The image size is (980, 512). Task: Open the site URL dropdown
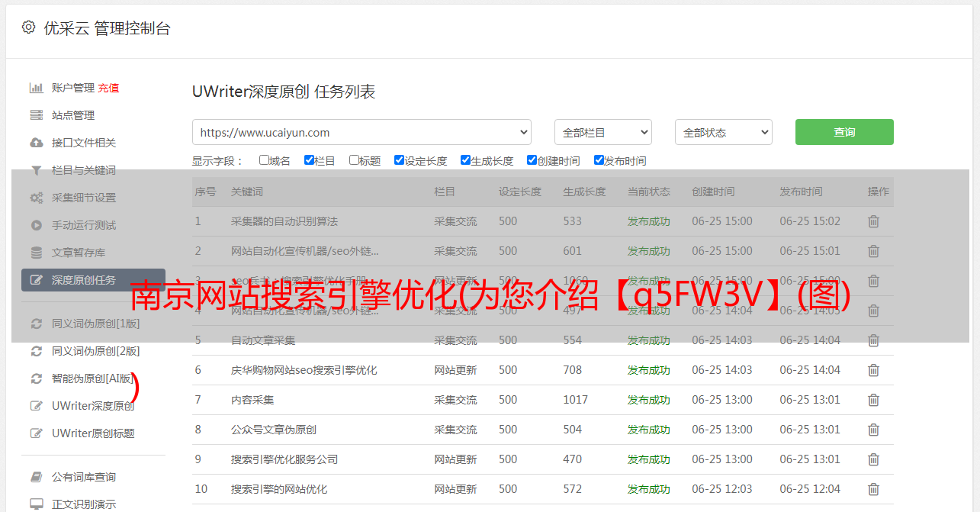[x=361, y=132]
